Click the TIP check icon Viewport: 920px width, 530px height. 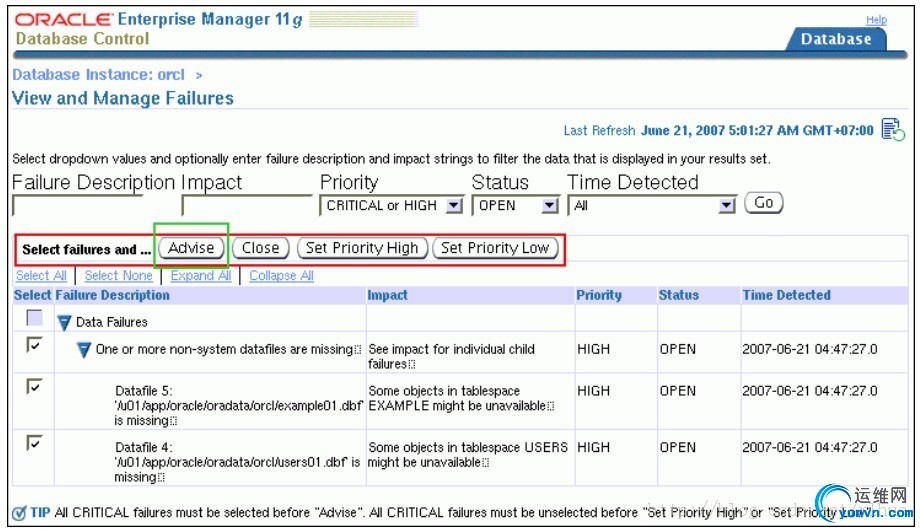click(x=19, y=514)
